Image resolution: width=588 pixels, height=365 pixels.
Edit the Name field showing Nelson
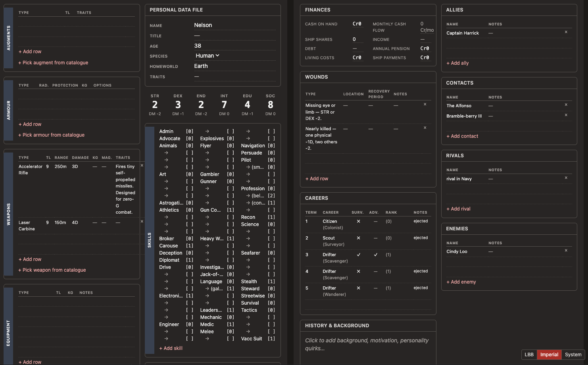tap(235, 25)
